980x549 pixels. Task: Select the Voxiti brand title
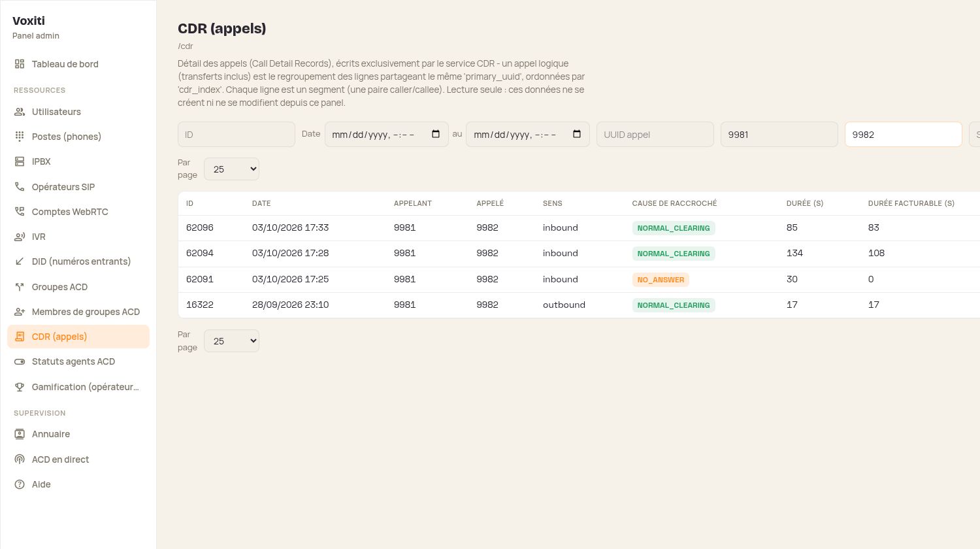click(29, 21)
